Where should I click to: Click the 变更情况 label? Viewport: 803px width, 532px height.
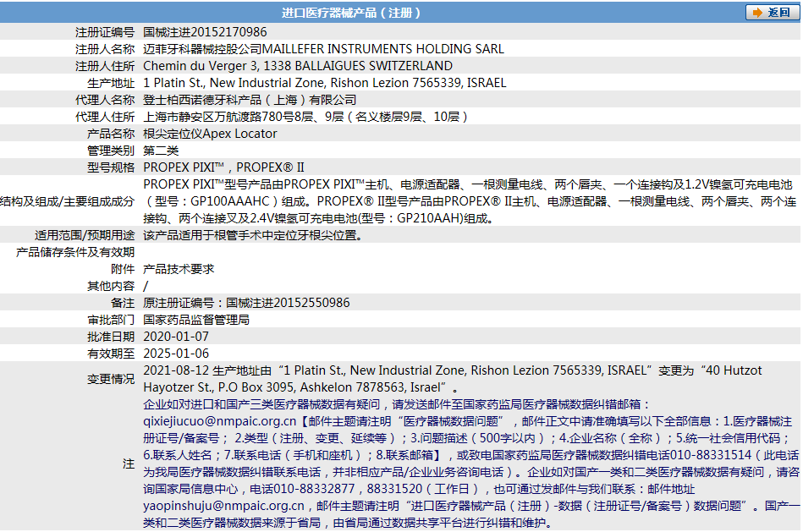tap(111, 379)
